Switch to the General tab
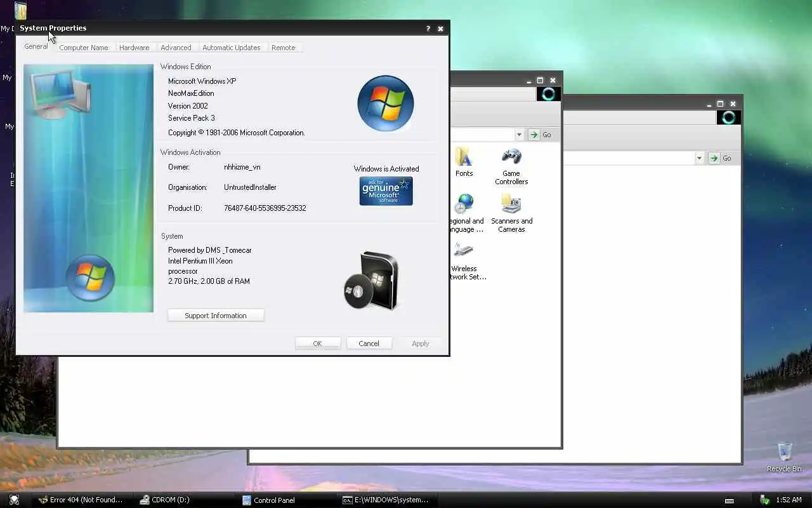 coord(36,46)
